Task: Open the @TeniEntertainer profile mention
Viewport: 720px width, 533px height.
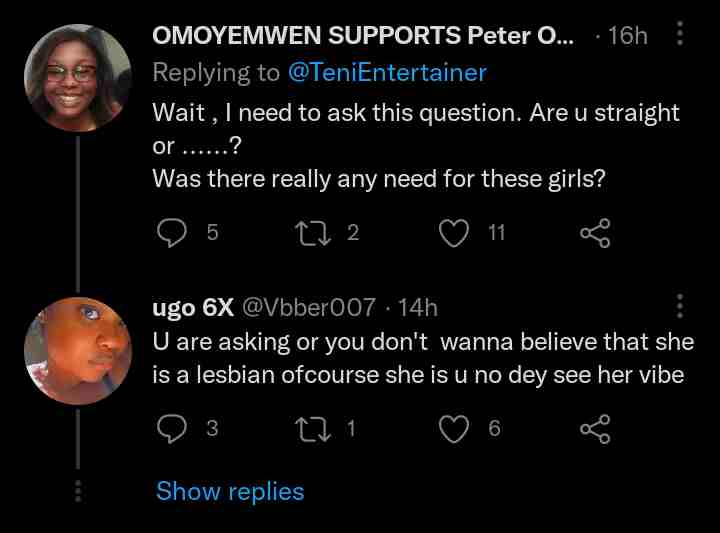Action: tap(387, 72)
